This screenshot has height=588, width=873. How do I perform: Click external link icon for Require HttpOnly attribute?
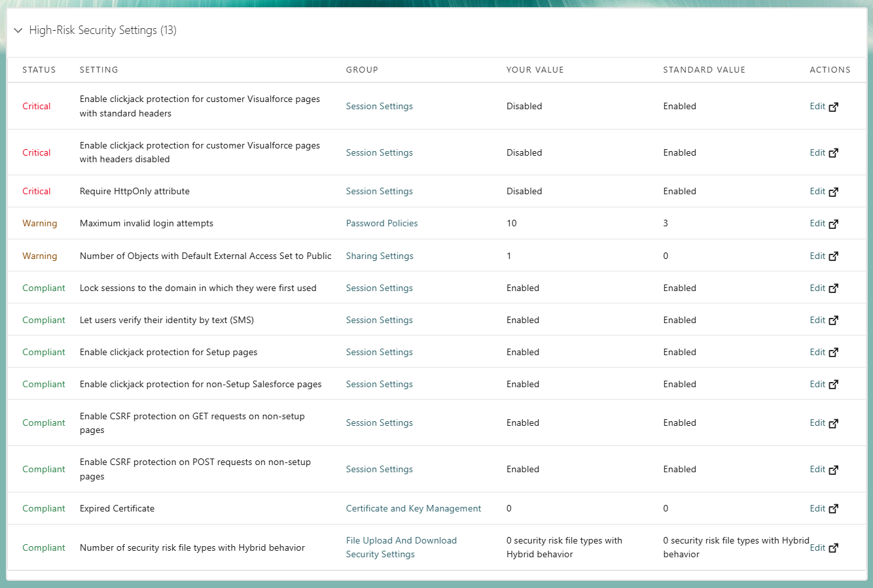[833, 192]
